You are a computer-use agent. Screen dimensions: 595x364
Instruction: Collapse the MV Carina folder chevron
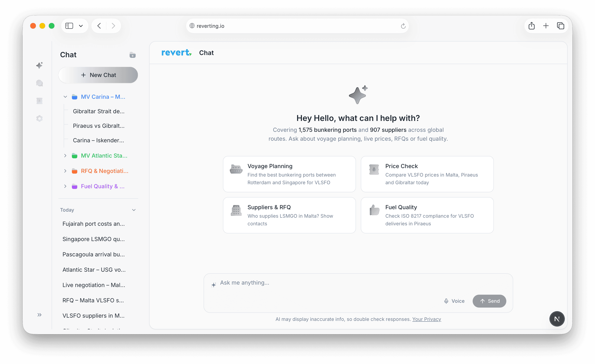65,97
